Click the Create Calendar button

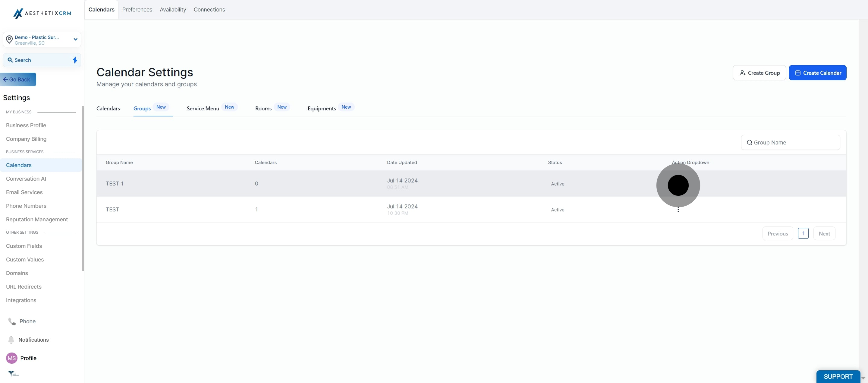817,73
